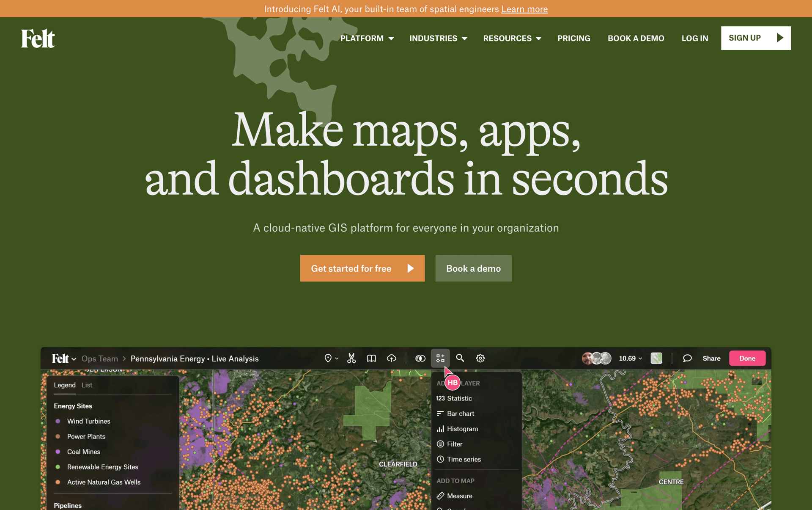Image resolution: width=812 pixels, height=510 pixels.
Task: Select the Power Plants legend entry
Action: 86,436
